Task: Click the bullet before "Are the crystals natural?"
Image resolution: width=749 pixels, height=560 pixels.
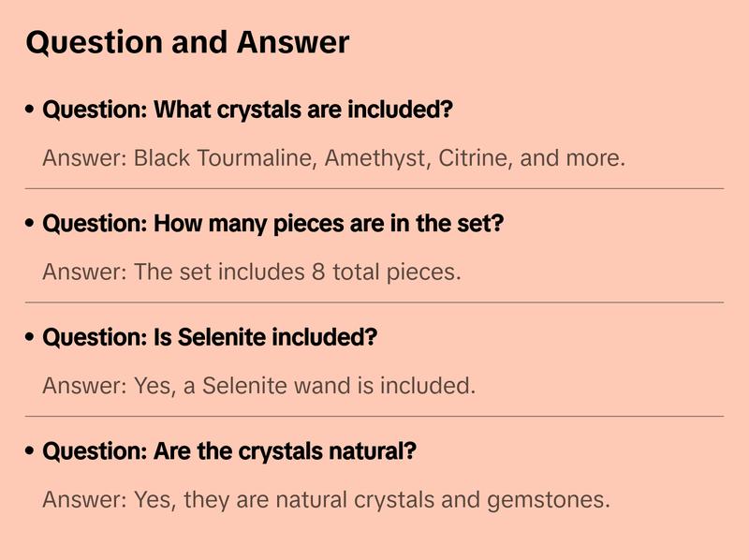Action: pos(31,452)
